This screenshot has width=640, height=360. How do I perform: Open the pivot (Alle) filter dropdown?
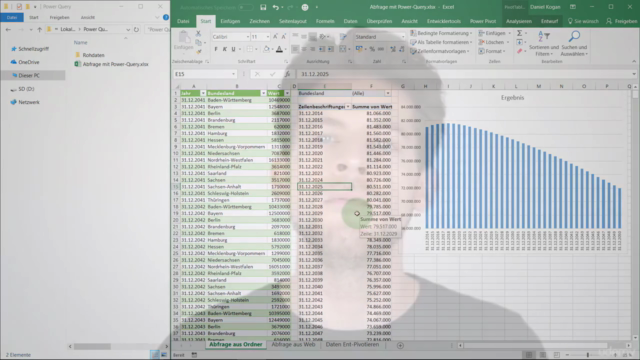(x=388, y=93)
